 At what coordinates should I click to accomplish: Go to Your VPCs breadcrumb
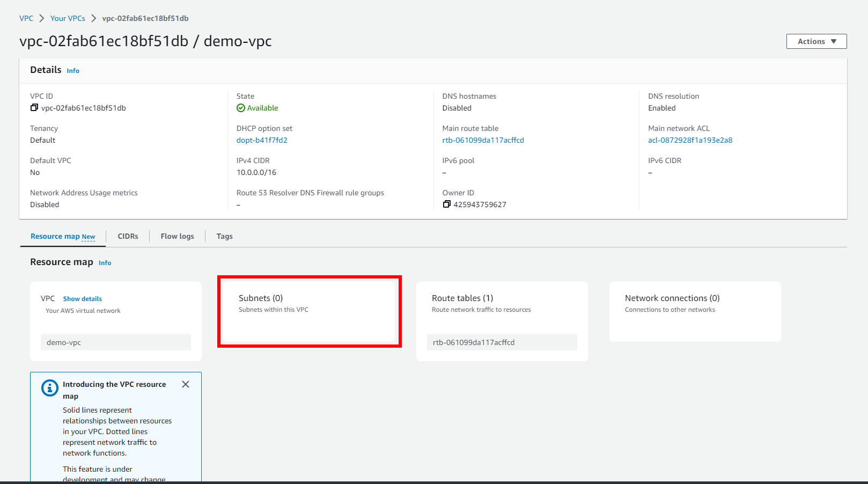click(x=68, y=18)
